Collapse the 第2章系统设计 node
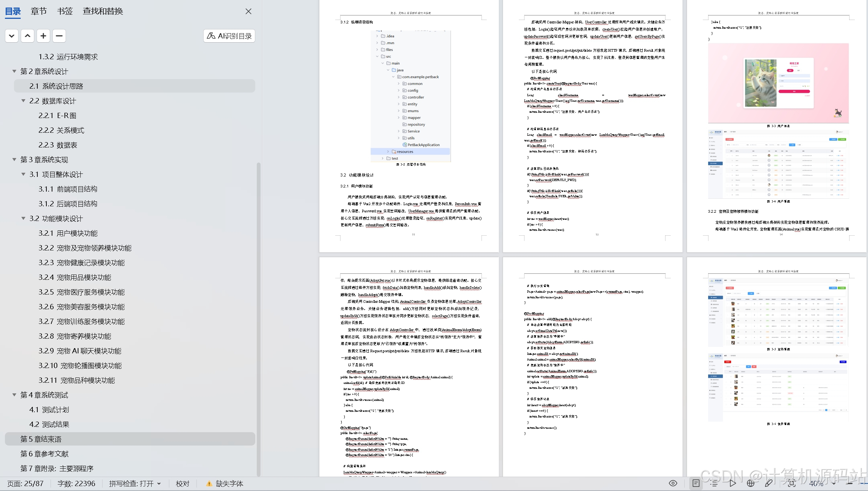The image size is (868, 491). pos(14,71)
